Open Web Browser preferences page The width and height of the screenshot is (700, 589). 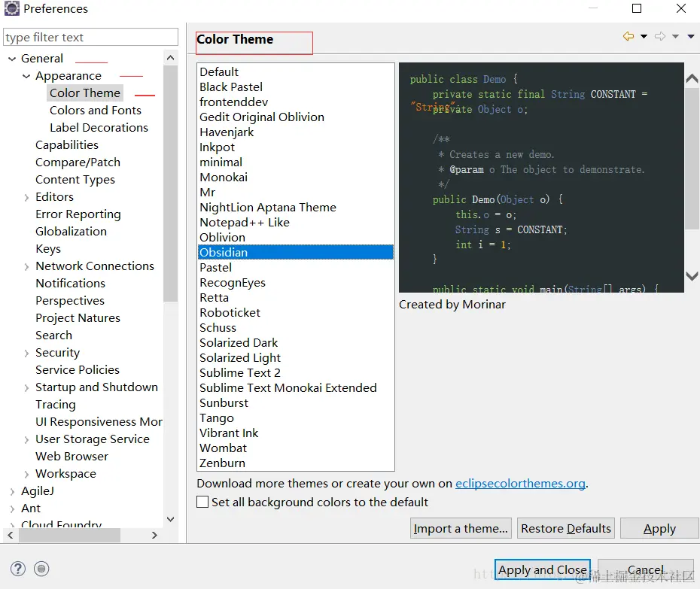tap(72, 456)
